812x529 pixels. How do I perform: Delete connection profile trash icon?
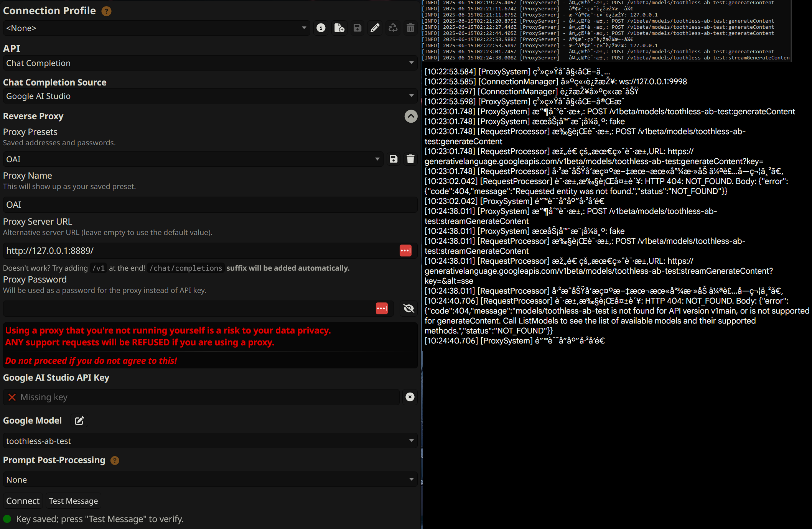(410, 28)
